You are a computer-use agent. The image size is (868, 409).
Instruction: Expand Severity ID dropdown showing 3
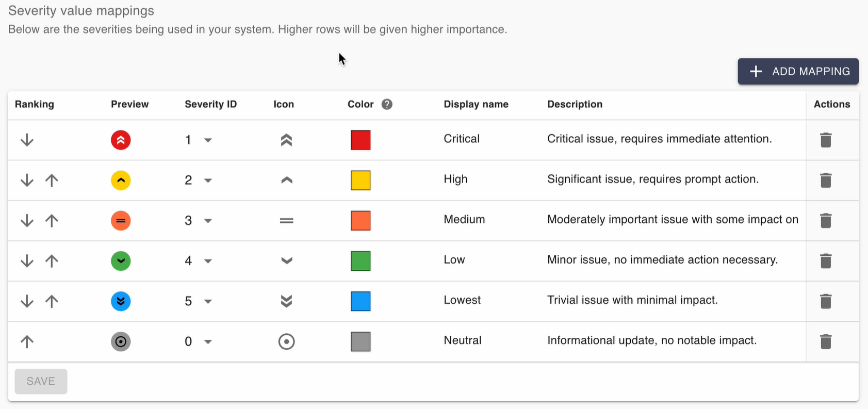click(x=207, y=221)
